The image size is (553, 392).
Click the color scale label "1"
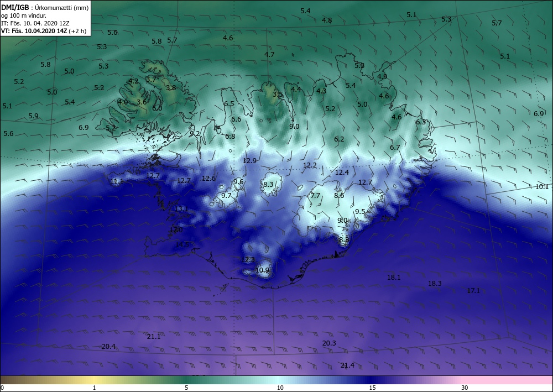coord(94,388)
